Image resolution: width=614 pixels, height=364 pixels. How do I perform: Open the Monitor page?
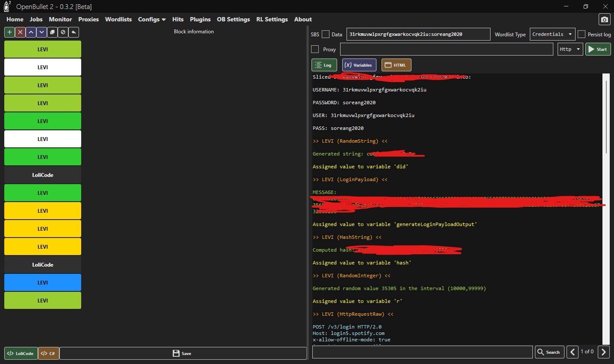(60, 19)
